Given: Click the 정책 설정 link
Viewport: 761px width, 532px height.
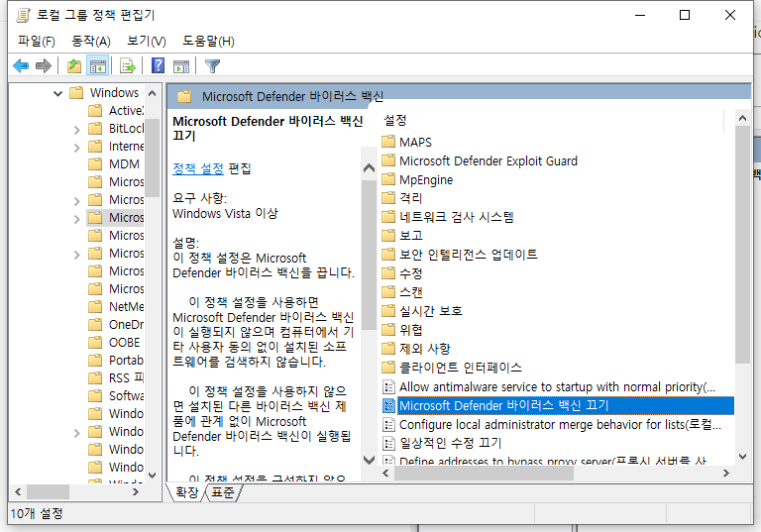Looking at the screenshot, I should click(x=198, y=168).
